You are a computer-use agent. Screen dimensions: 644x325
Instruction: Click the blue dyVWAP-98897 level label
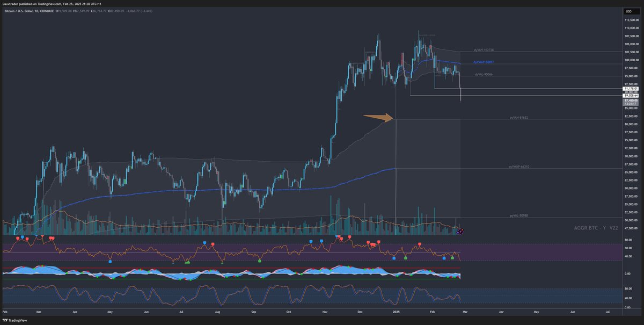coord(484,62)
